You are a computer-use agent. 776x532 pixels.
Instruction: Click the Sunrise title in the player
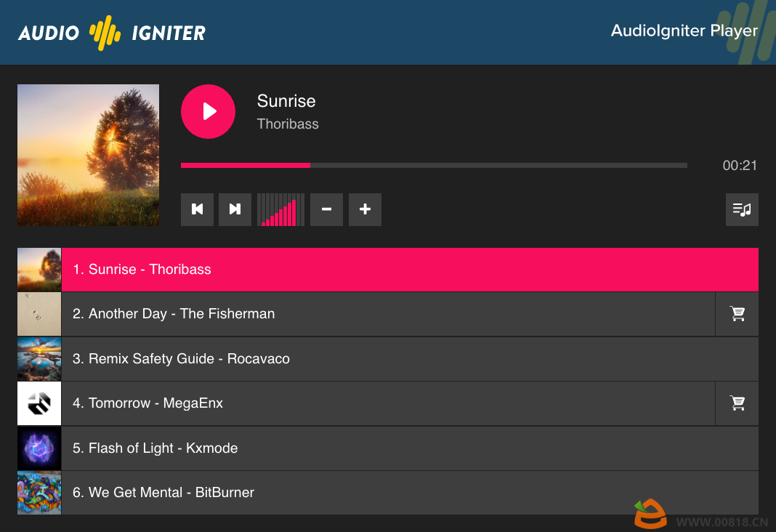point(286,101)
